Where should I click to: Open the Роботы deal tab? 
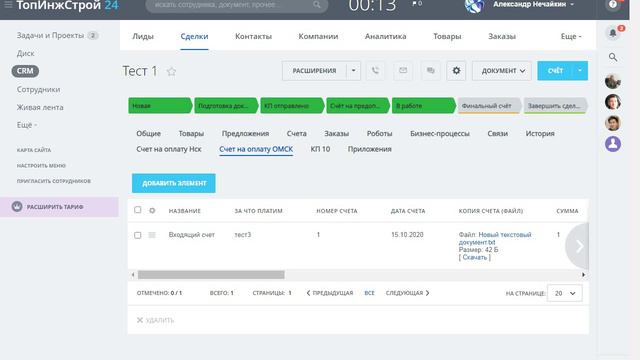coord(379,133)
